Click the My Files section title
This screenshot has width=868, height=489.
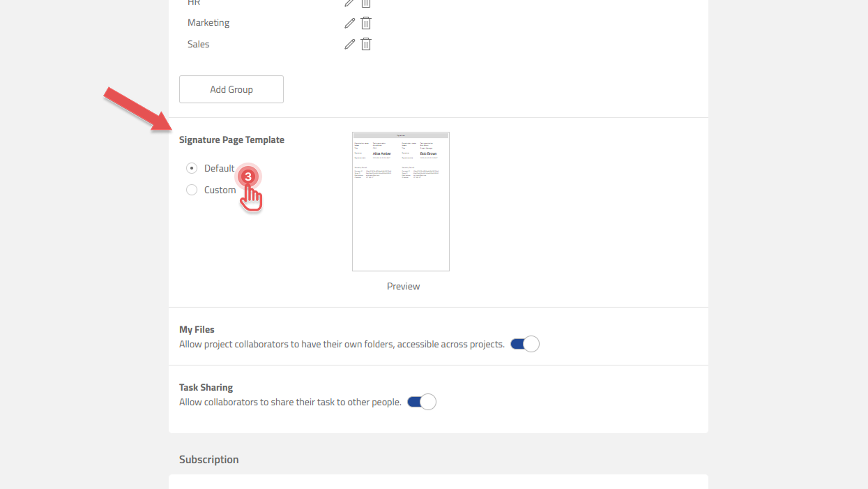click(196, 329)
